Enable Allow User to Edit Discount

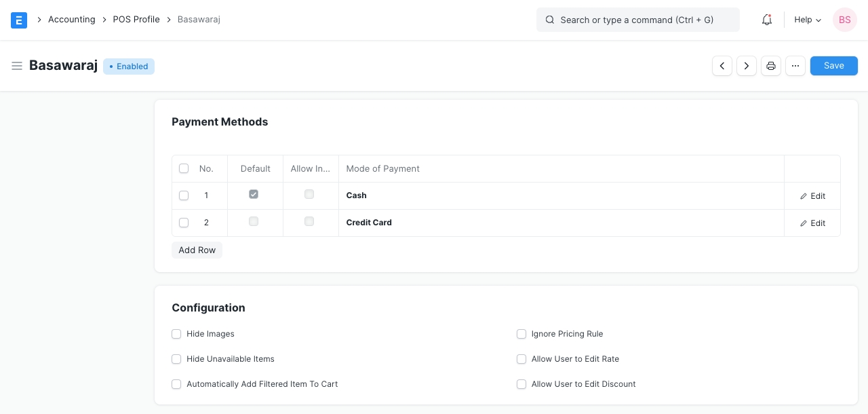(x=521, y=384)
